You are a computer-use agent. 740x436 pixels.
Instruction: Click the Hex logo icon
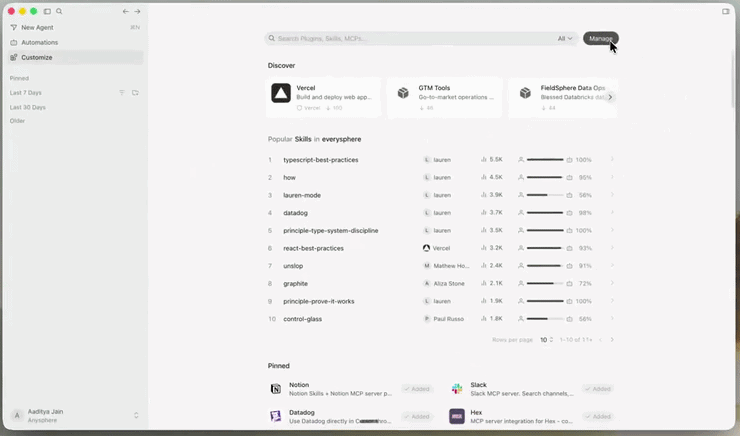coord(457,416)
